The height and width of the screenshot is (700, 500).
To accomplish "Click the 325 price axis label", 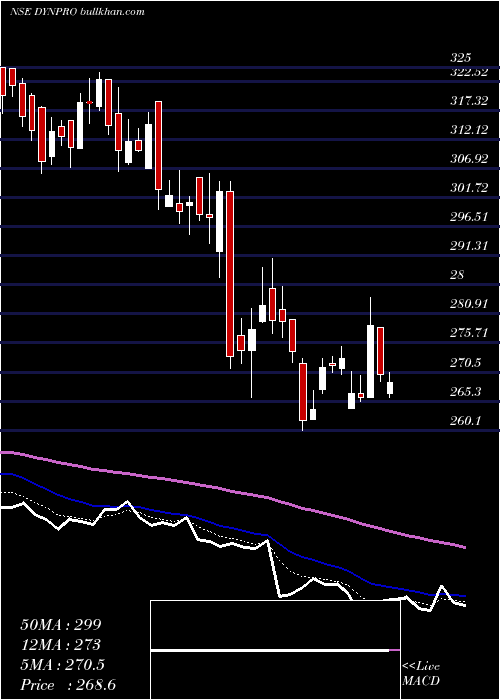I will [460, 58].
